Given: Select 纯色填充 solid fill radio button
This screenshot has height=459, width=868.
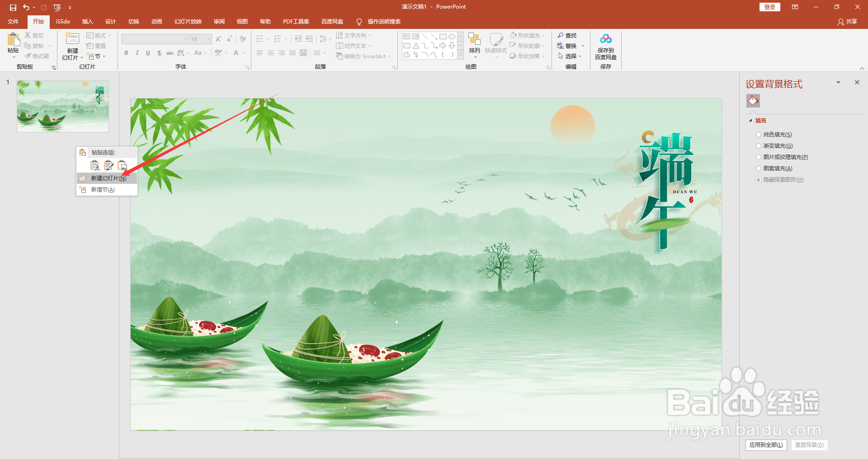Looking at the screenshot, I should point(759,135).
